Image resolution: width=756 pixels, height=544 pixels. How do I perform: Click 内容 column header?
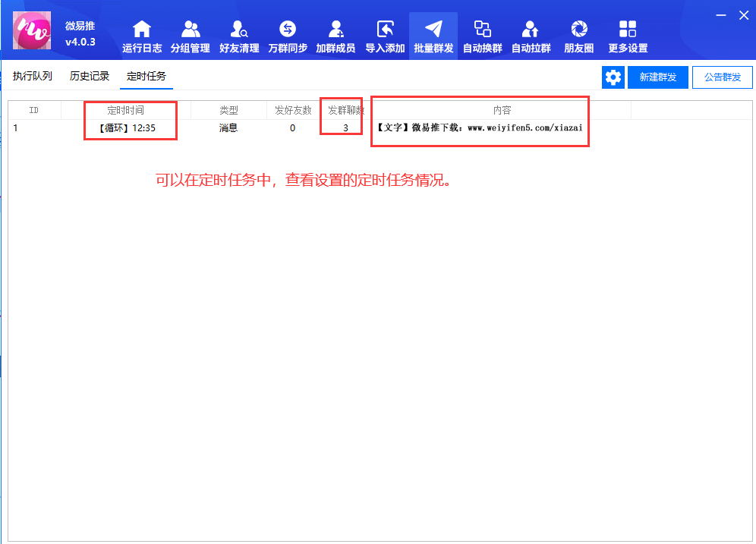click(x=502, y=110)
